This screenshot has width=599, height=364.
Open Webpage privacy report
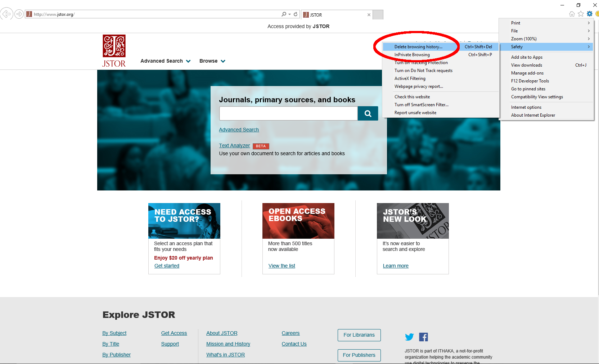(441, 86)
